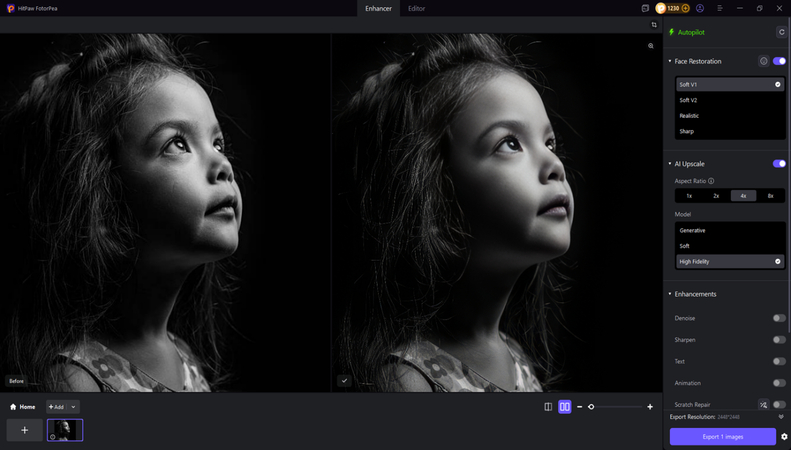Click the magnifier zoom icon on preview
The width and height of the screenshot is (791, 450).
click(651, 46)
